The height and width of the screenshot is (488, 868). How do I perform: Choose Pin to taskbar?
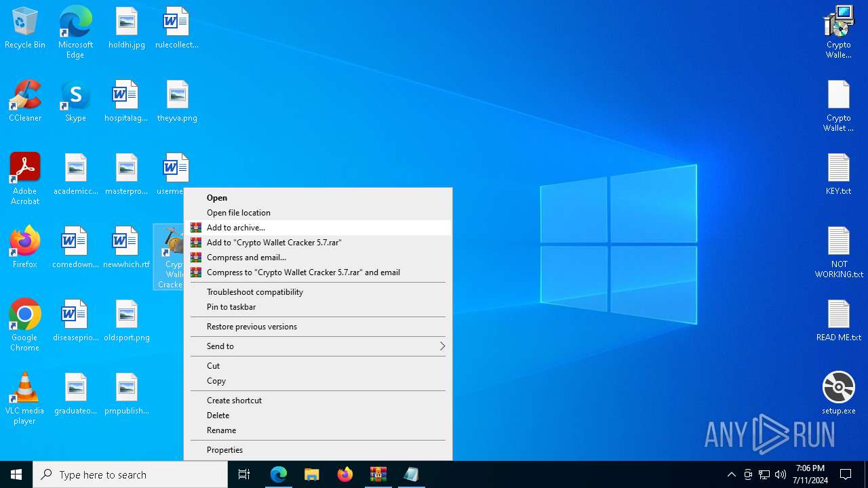click(317, 307)
